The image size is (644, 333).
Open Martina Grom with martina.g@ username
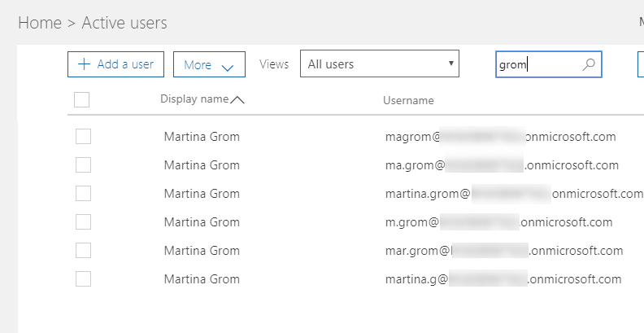[202, 278]
